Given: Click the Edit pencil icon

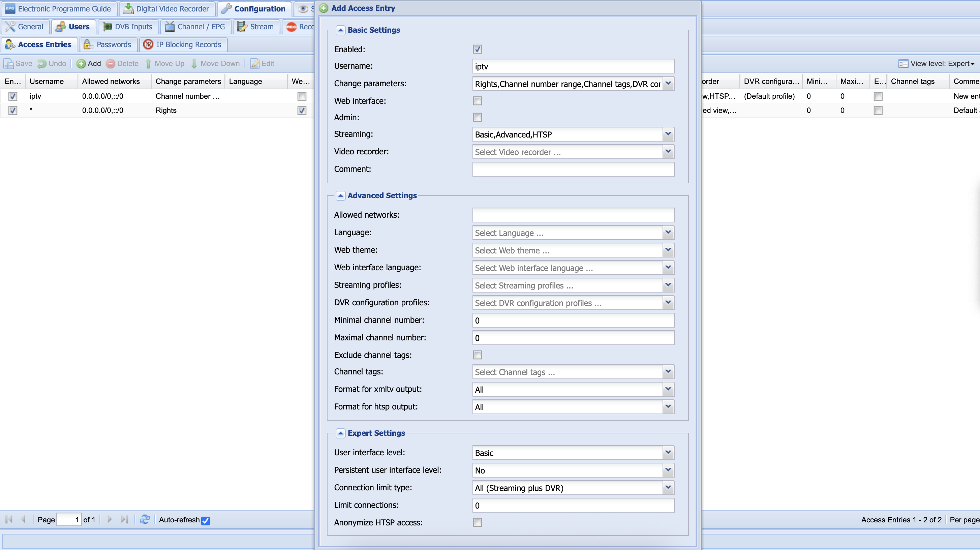Looking at the screenshot, I should click(x=254, y=63).
